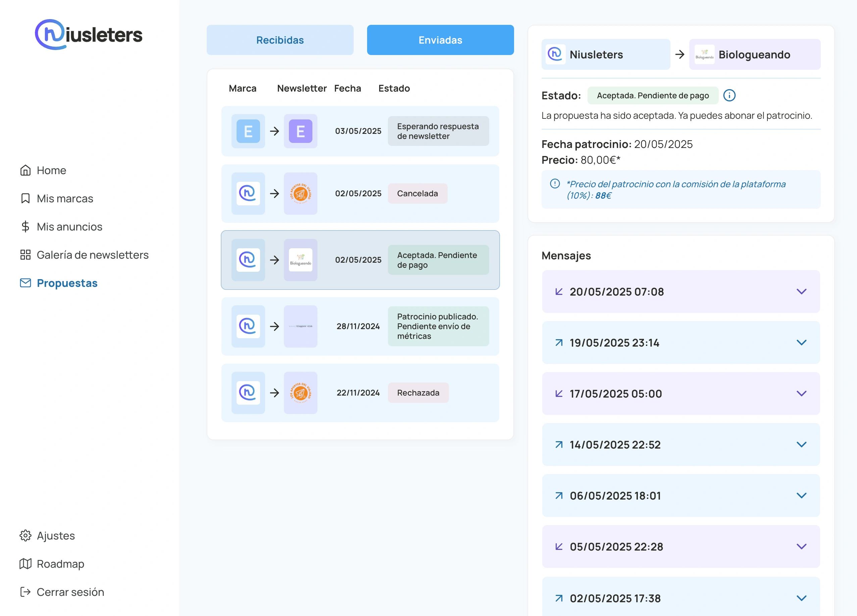Screen dimensions: 857x616
Task: Click the Cerrar sesión logout icon
Action: coord(25,592)
